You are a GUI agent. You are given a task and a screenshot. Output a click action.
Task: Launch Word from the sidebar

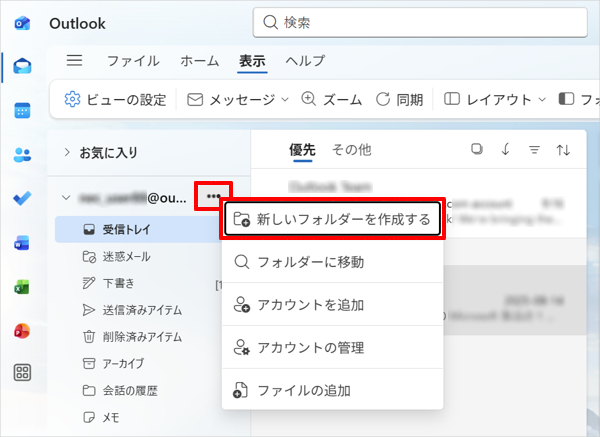coord(22,243)
